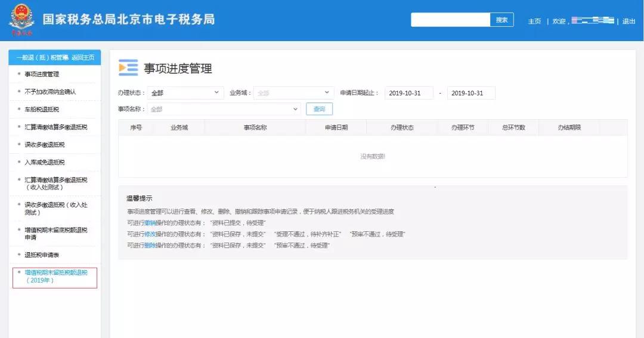Click the 查询 button

click(319, 109)
